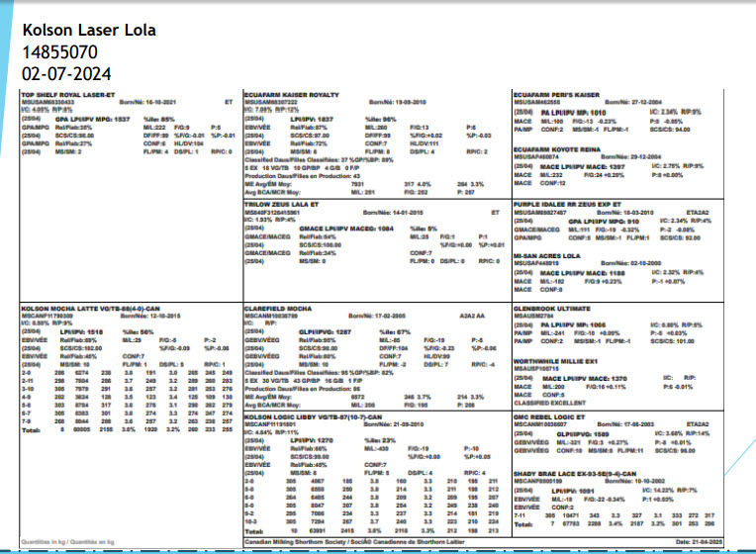Screen dimensions: 756x554
Task: Click the 'MI-SAN ACRES LOLA' entry
Action: (547, 255)
